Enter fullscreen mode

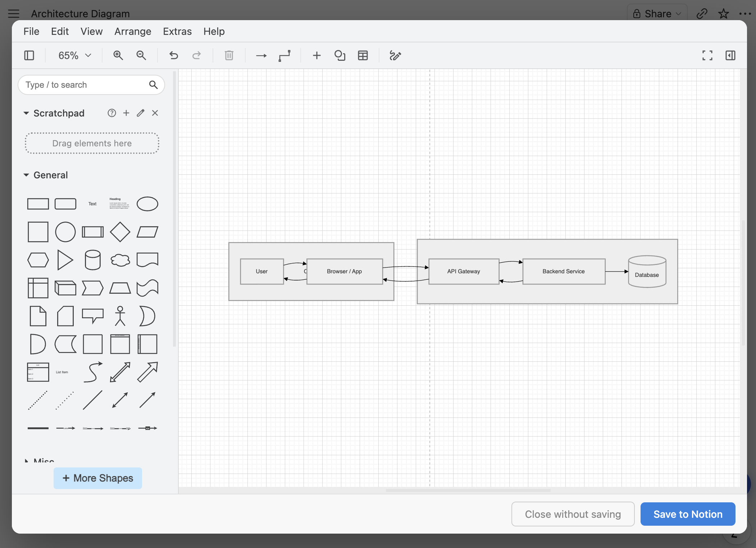pos(707,55)
